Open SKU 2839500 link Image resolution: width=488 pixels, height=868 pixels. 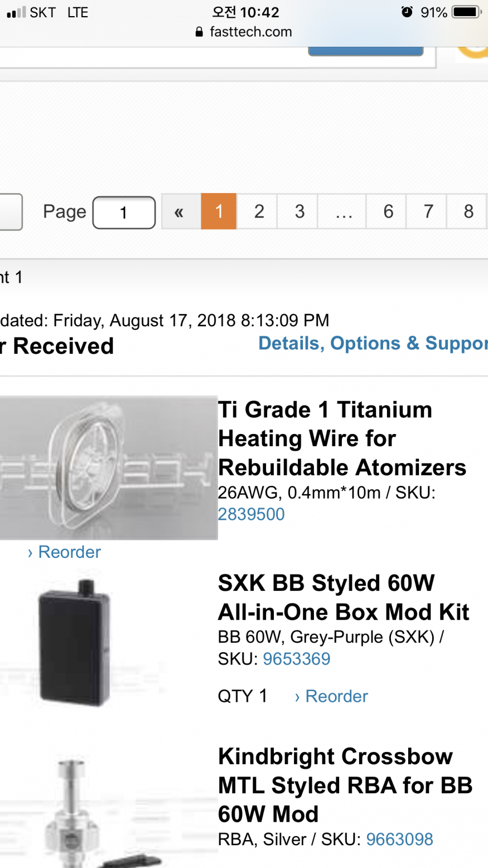(251, 514)
